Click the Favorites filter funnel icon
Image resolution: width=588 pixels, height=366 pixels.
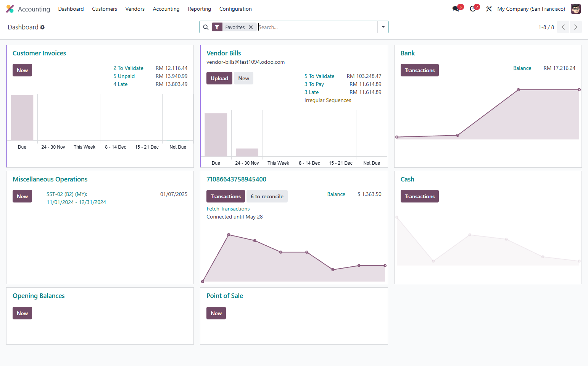(x=217, y=27)
